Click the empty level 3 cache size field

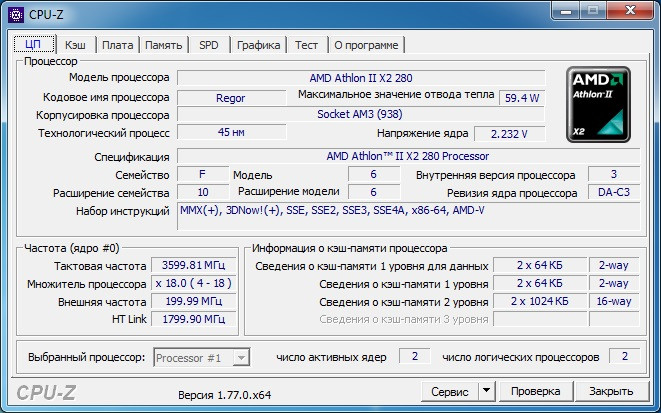pyautogui.click(x=540, y=319)
